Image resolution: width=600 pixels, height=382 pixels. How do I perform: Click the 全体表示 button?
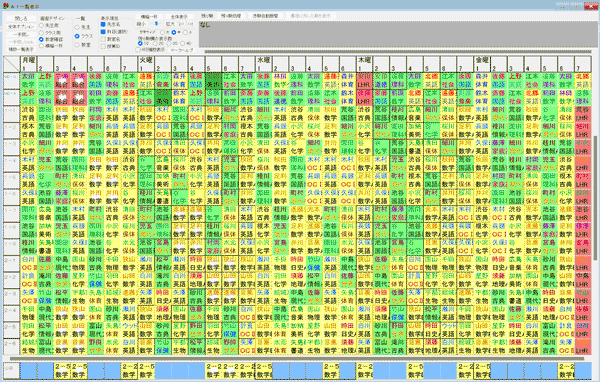179,17
